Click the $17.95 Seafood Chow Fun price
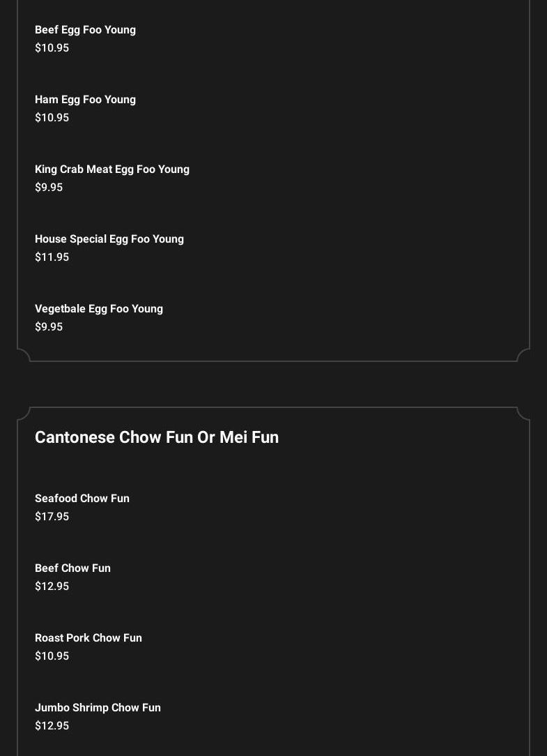 52,517
